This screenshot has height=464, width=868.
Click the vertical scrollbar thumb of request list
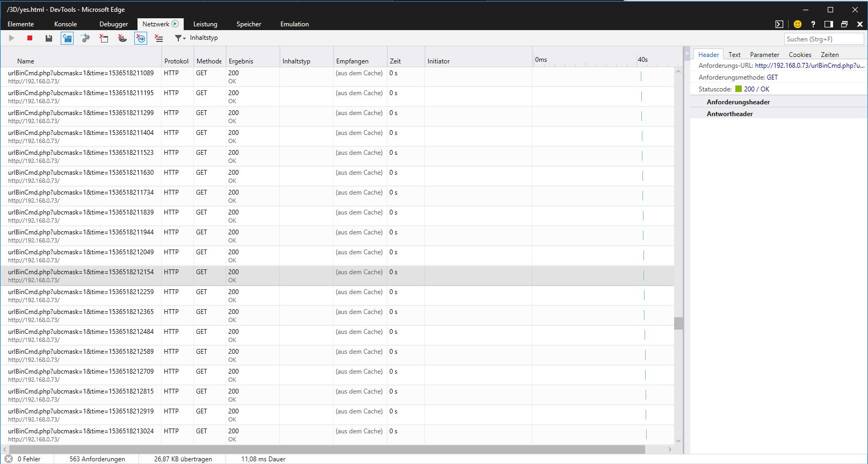tap(678, 323)
